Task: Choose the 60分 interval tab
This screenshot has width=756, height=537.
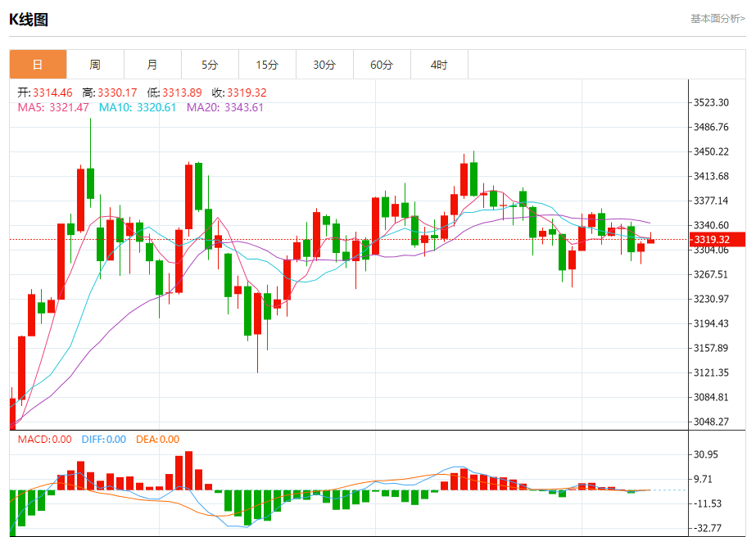Action: coord(382,65)
